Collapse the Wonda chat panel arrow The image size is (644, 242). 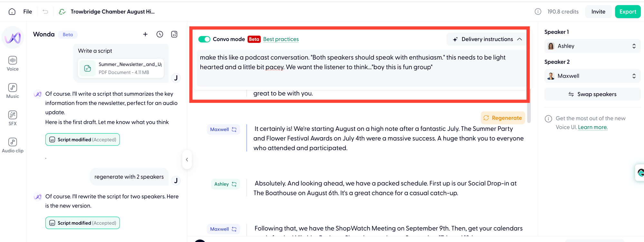187,160
